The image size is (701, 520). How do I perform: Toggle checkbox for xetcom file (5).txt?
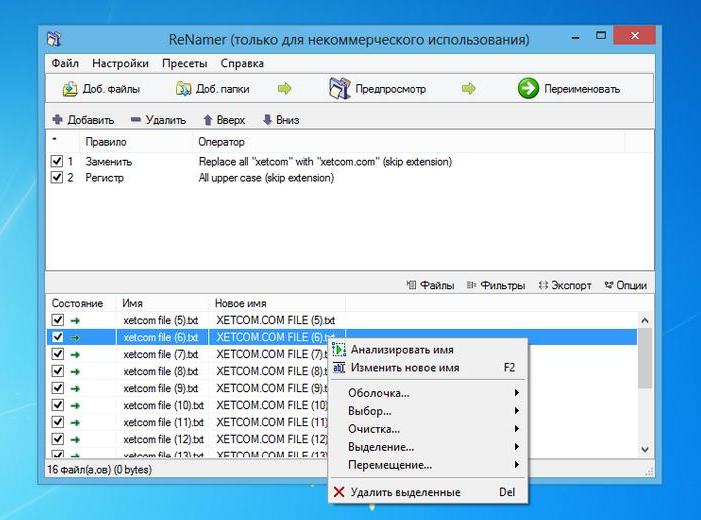click(58, 320)
